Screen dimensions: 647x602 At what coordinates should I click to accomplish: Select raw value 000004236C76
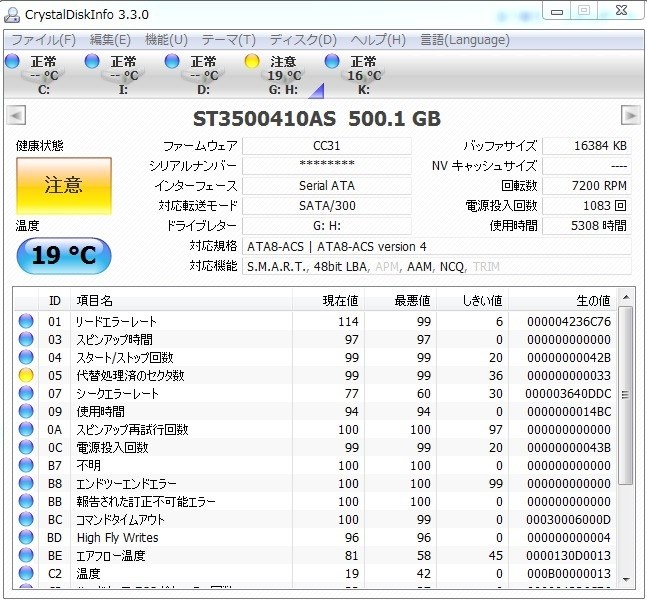569,322
